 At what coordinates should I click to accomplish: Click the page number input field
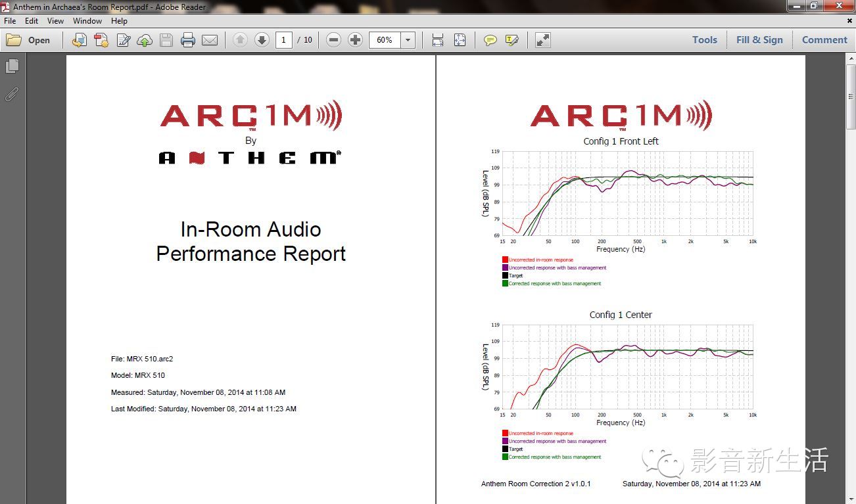[283, 40]
